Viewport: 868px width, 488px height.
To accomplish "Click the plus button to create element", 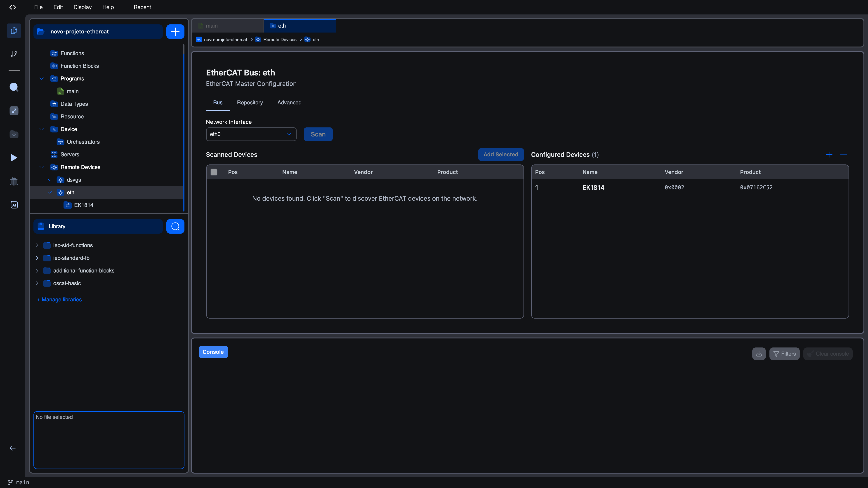I will coord(175,32).
